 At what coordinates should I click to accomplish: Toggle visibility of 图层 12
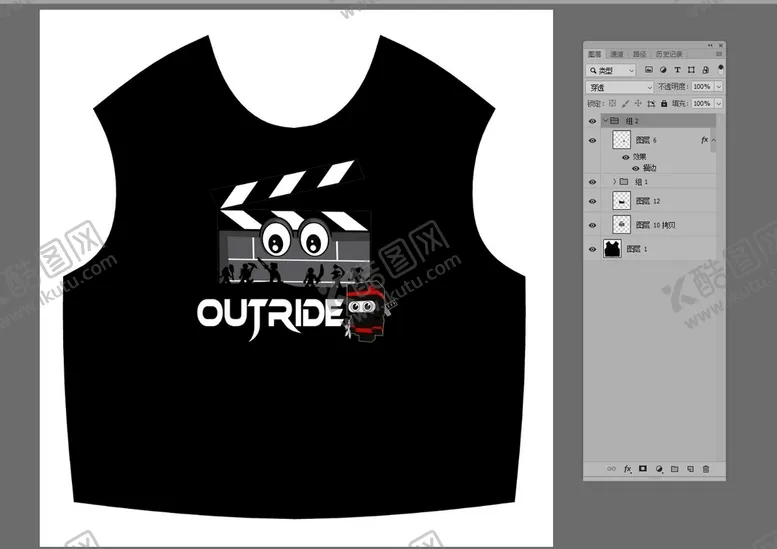[x=592, y=201]
